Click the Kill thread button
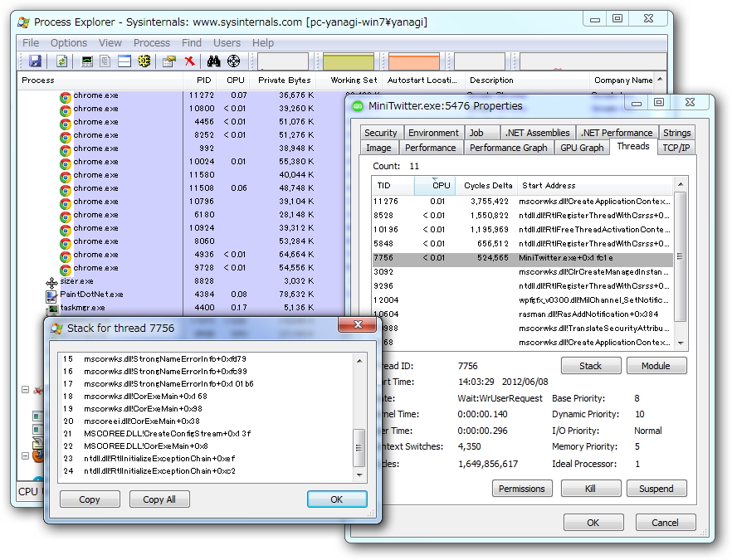The height and width of the screenshot is (560, 732). click(x=591, y=489)
